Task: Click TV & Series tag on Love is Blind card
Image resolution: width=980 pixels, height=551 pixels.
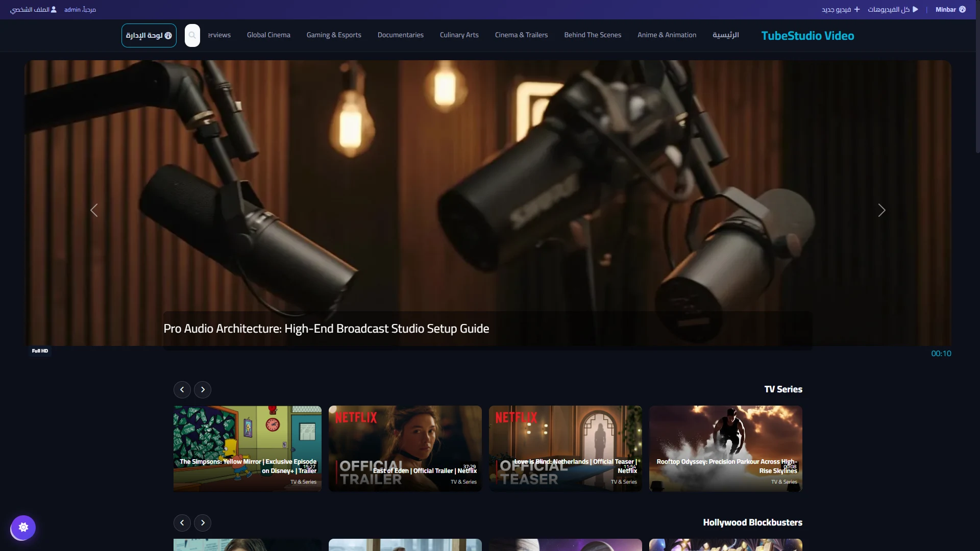Action: click(x=624, y=482)
